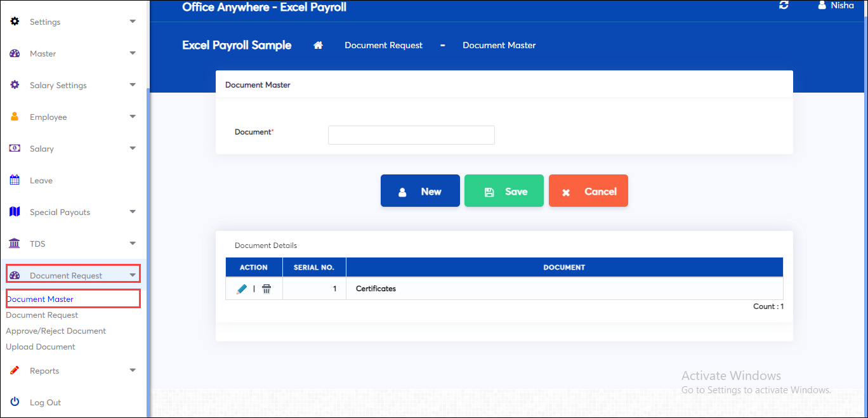This screenshot has width=868, height=418.
Task: Click the sidebar vertical scrollbar
Action: [x=148, y=254]
